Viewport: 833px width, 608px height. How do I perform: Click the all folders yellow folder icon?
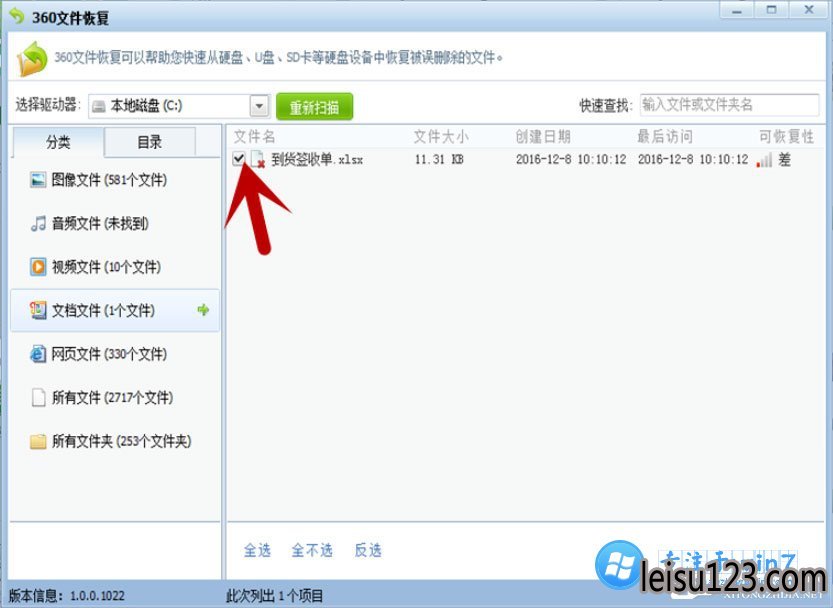(x=38, y=441)
